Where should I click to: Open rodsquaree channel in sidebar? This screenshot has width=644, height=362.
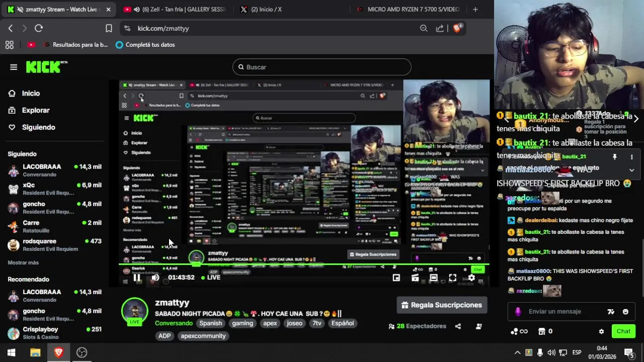(x=54, y=245)
